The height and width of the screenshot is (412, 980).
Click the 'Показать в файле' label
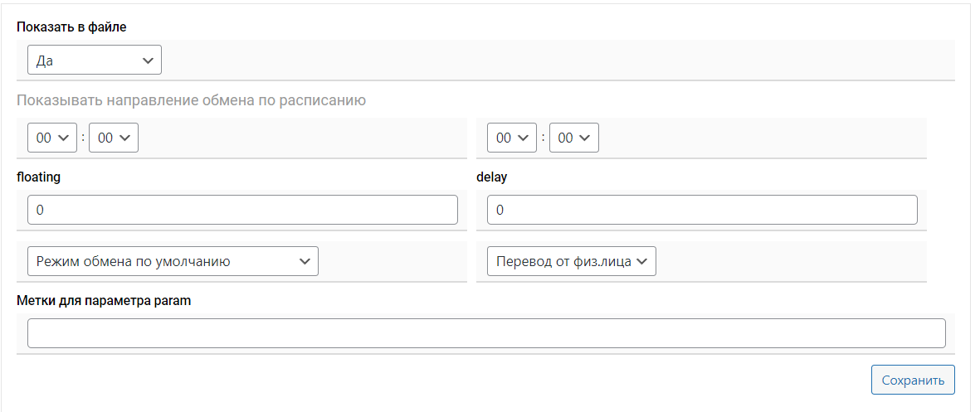[71, 27]
